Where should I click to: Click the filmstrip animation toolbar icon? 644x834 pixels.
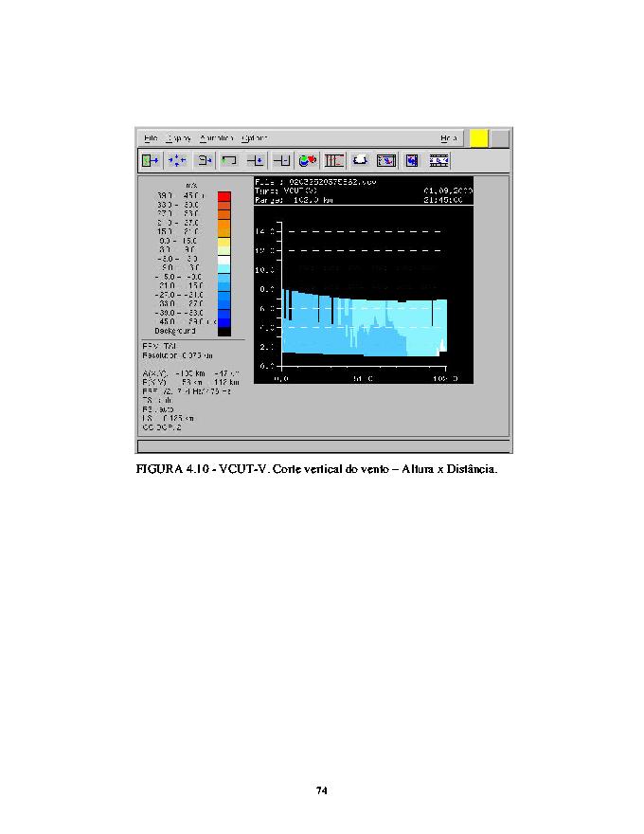[x=438, y=160]
